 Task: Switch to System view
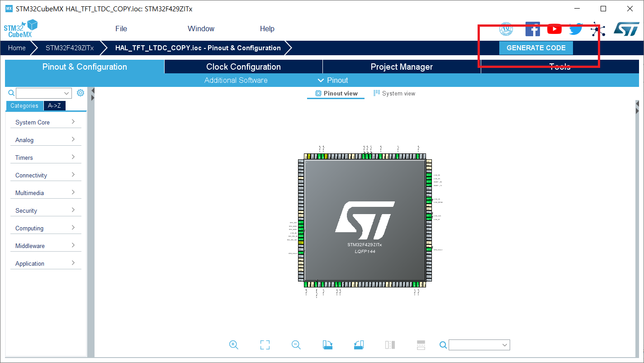394,93
